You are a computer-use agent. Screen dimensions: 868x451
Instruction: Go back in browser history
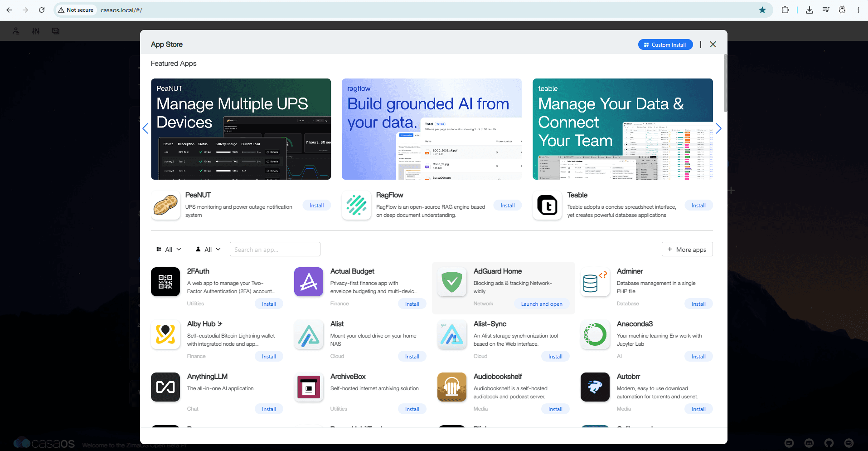point(9,10)
